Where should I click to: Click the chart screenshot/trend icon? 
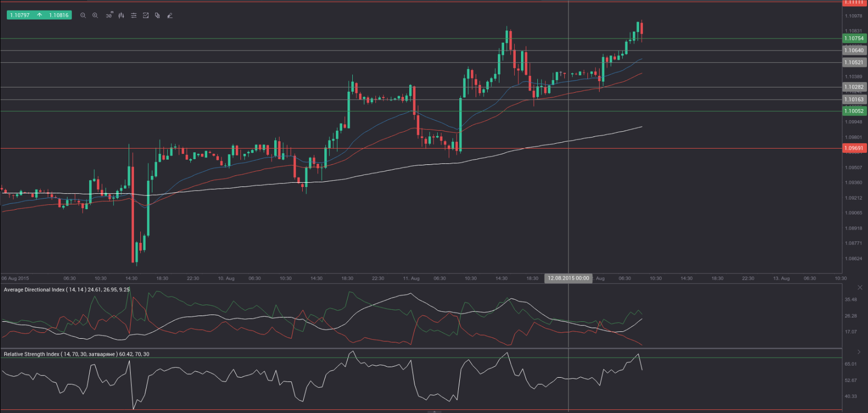(146, 16)
